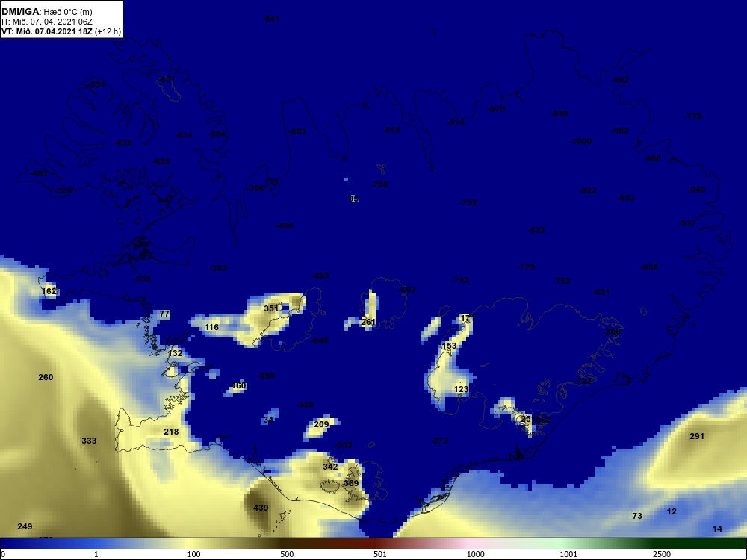Click the legend label '501'

coord(380,554)
